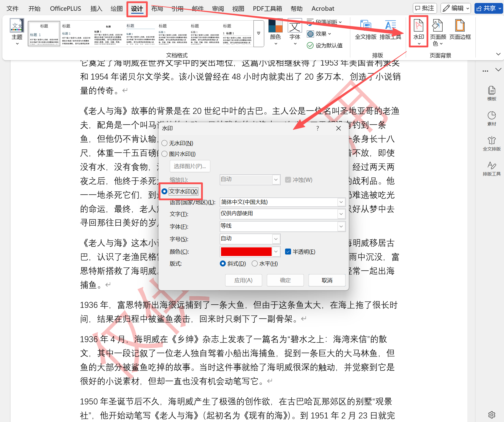Expand the document style gallery arrow

tap(258, 33)
